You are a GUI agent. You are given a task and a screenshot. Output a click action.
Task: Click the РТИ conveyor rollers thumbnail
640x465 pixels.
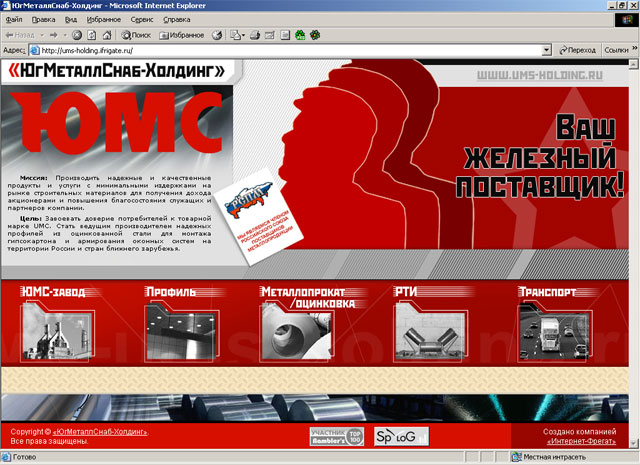point(430,332)
